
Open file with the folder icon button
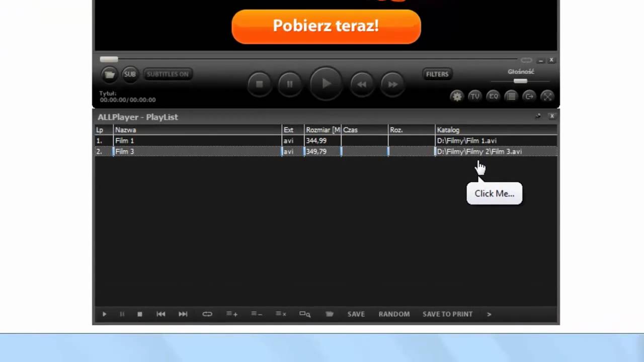tap(109, 74)
